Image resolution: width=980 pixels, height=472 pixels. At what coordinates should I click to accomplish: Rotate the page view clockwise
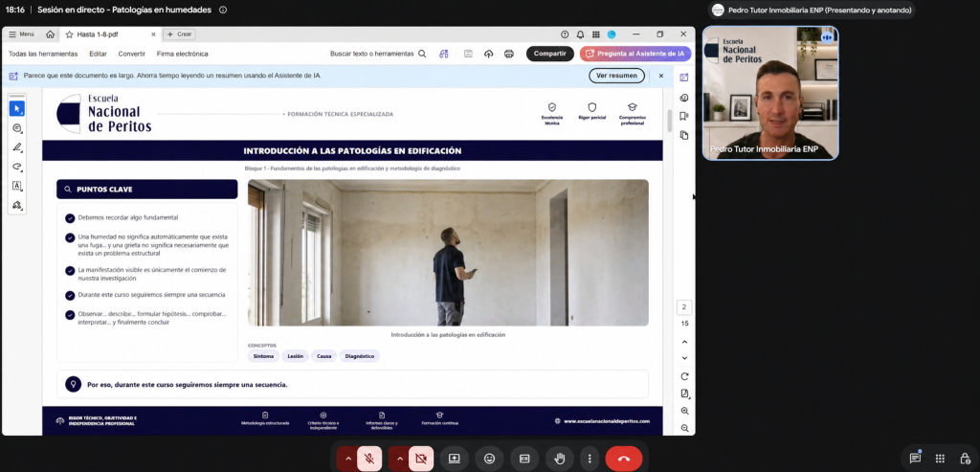pos(684,376)
